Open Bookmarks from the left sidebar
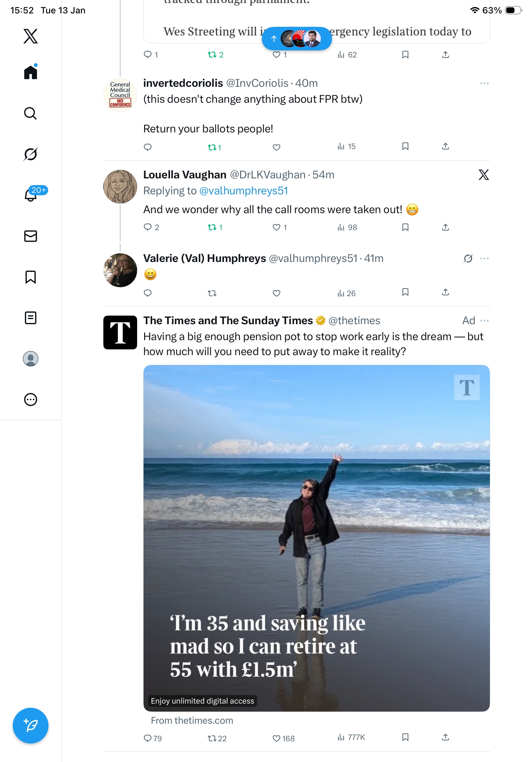 click(31, 277)
